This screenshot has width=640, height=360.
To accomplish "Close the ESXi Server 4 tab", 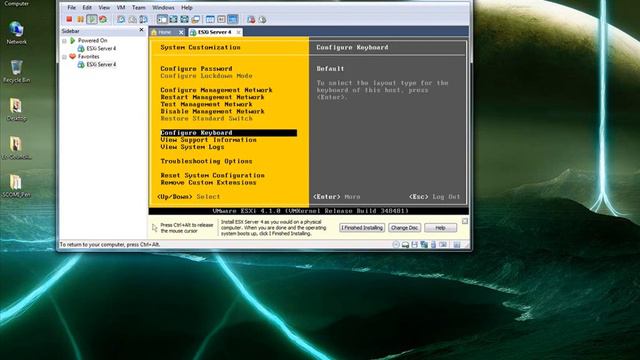I will 238,32.
